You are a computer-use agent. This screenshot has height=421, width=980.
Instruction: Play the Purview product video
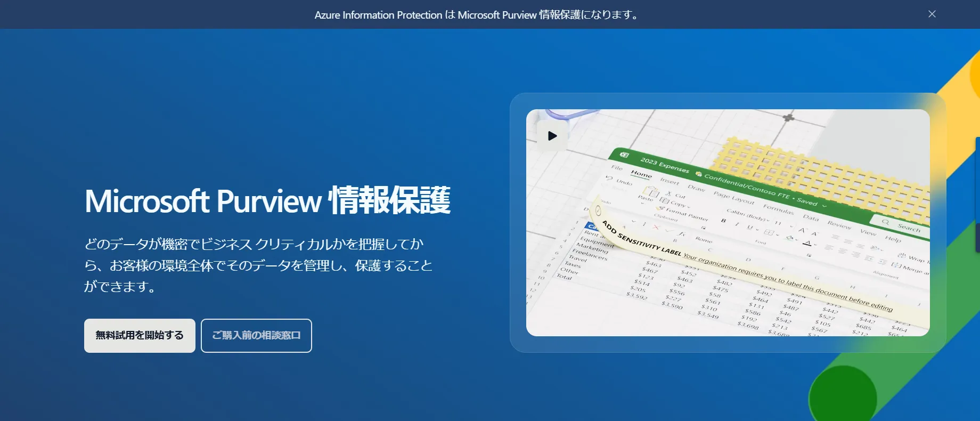(x=552, y=136)
